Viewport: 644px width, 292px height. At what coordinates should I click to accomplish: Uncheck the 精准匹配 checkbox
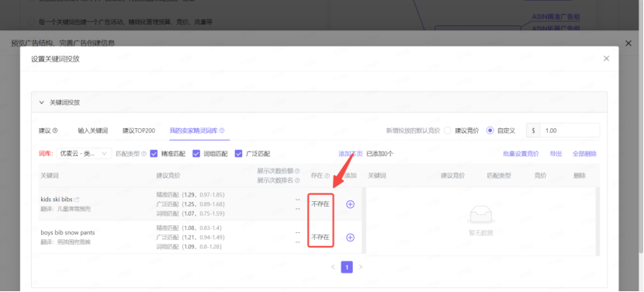tap(154, 154)
